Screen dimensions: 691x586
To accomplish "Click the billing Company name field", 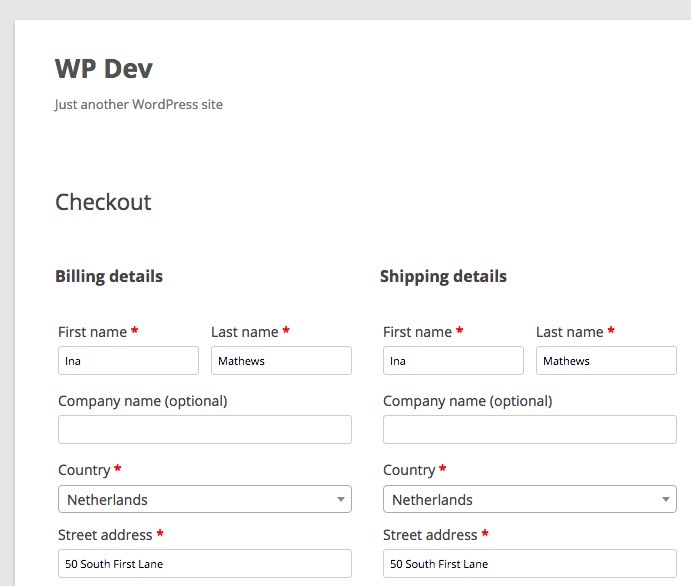I will (205, 429).
